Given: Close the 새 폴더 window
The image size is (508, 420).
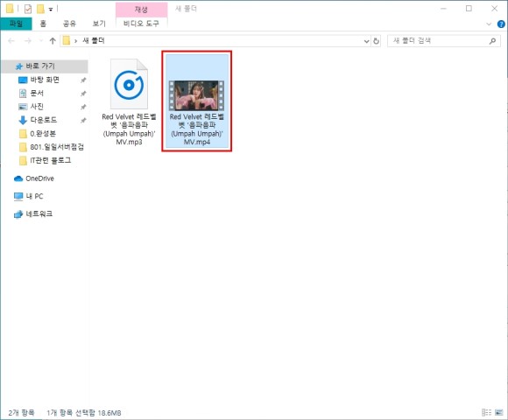Looking at the screenshot, I should coord(494,9).
